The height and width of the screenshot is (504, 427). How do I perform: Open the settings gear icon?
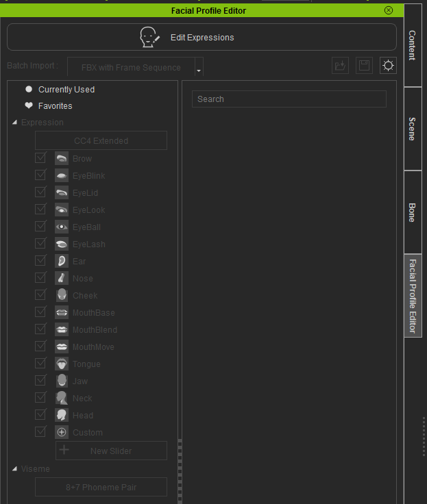(388, 66)
